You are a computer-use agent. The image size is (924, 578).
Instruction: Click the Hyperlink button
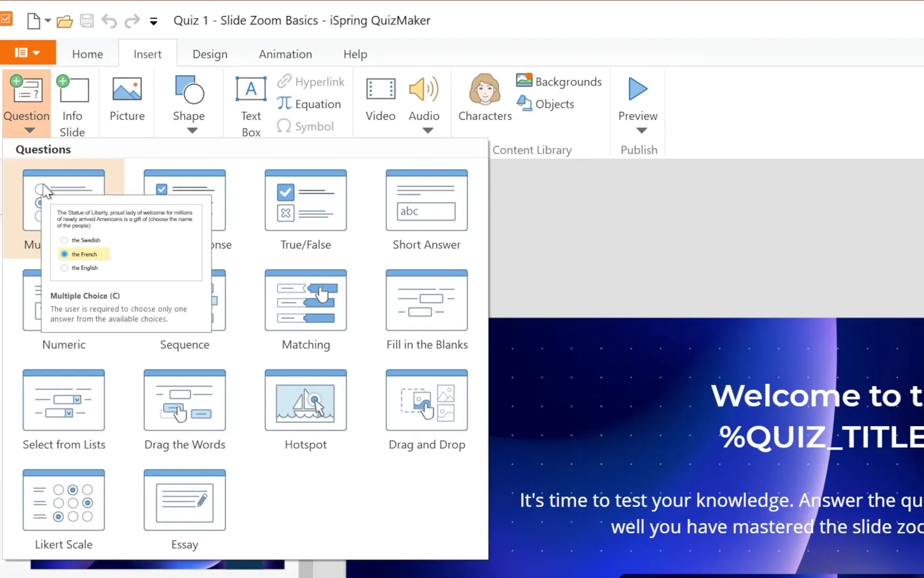[311, 81]
